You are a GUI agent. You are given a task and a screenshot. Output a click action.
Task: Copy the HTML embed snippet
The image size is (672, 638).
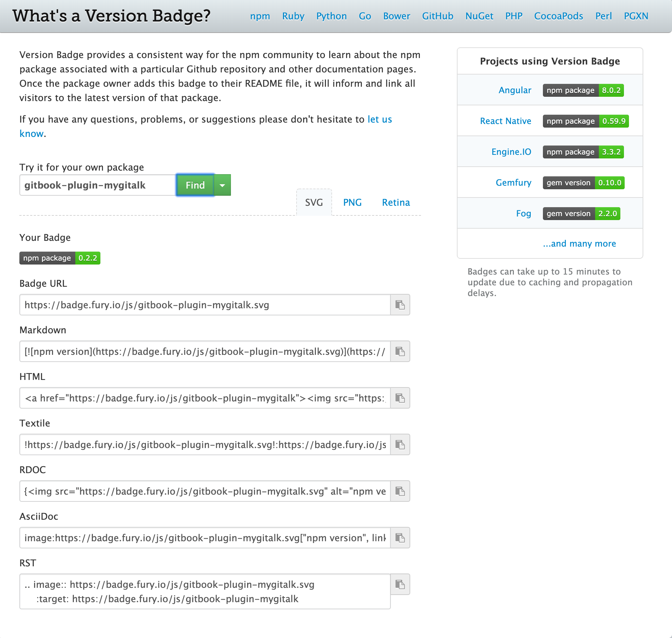400,398
